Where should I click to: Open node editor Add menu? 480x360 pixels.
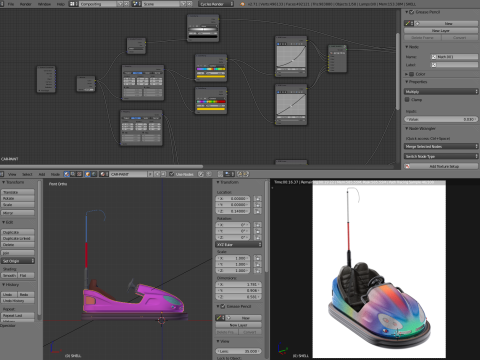(x=42, y=174)
